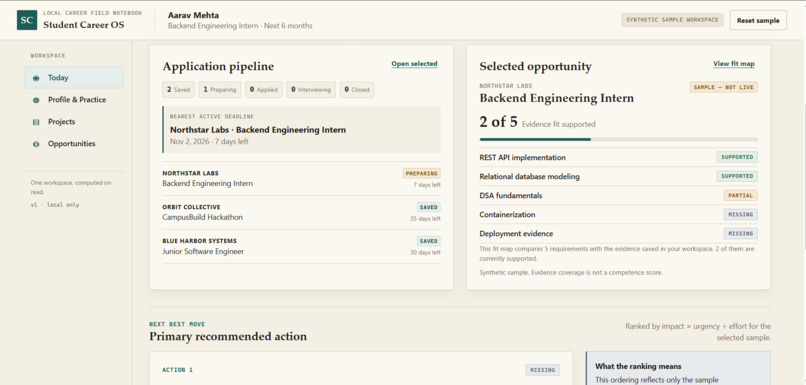Click the PARTIAL badge for DSA fundamentals
This screenshot has width=806, height=385.
pos(741,195)
